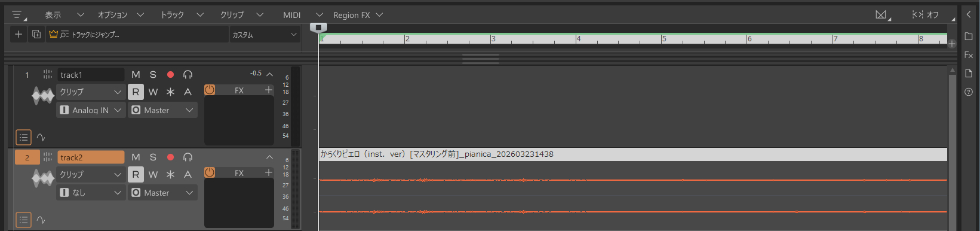
Task: Freeze track2 with the asterisk button
Action: click(170, 174)
